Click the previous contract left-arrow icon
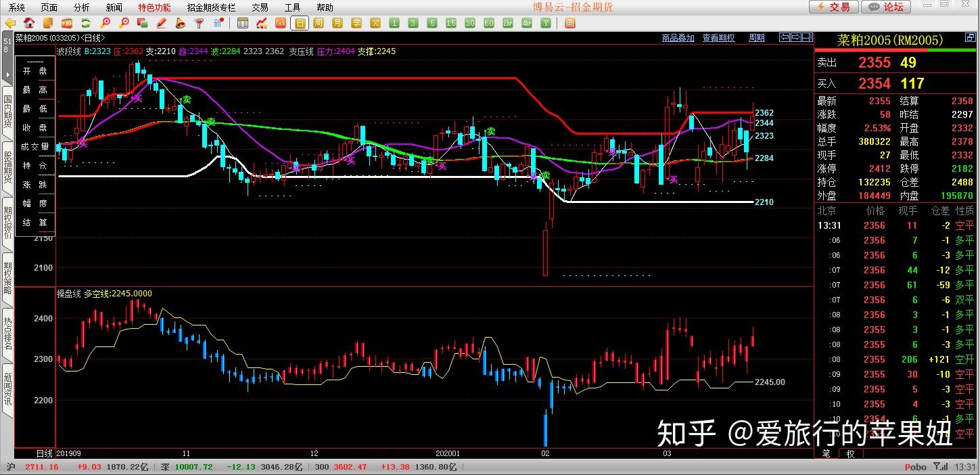 (785, 37)
